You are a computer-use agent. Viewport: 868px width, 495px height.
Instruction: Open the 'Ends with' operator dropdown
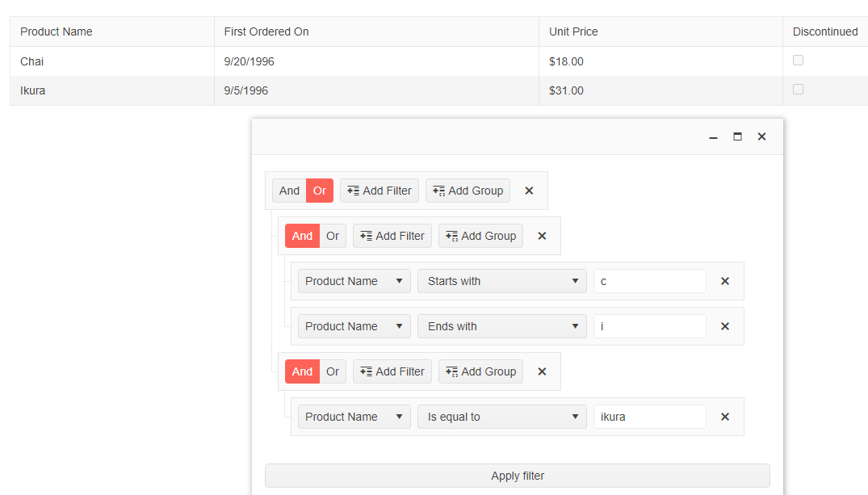click(x=501, y=326)
